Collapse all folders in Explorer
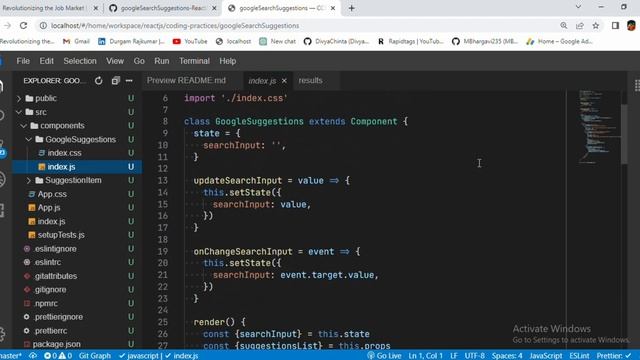Image resolution: width=640 pixels, height=360 pixels. pyautogui.click(x=116, y=81)
